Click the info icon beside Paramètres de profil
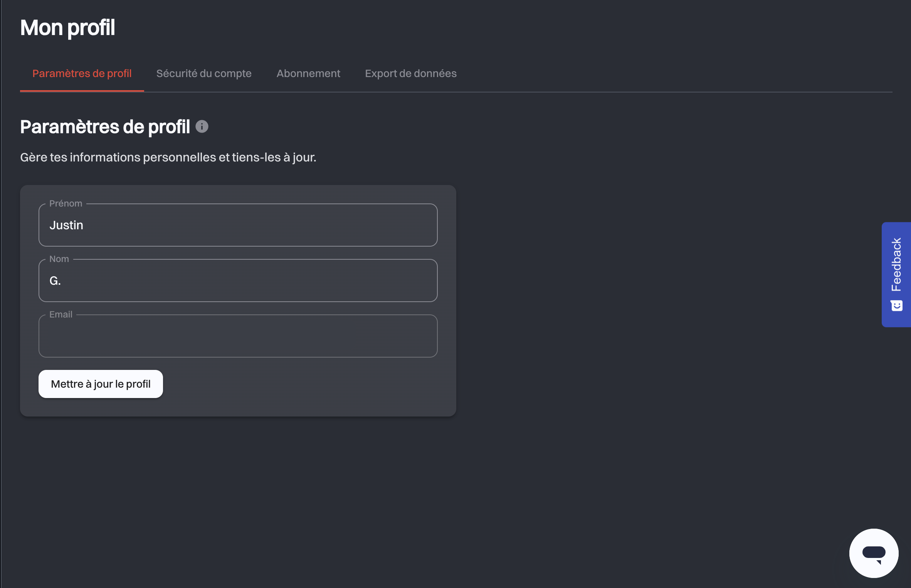The image size is (911, 588). pyautogui.click(x=202, y=126)
